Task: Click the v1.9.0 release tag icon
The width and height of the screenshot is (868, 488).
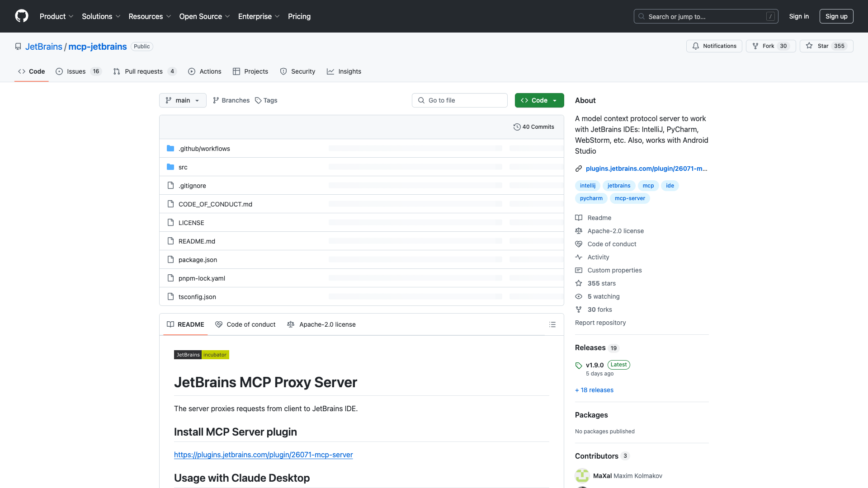Action: point(579,366)
